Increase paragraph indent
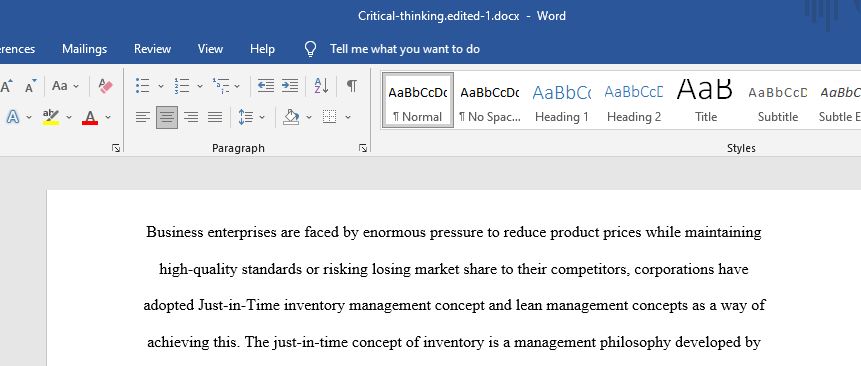Screen dimensions: 861x366 click(289, 86)
